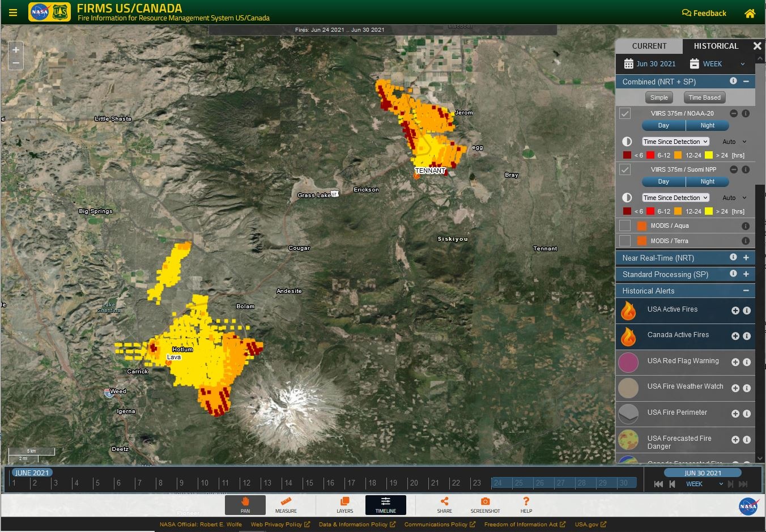Take a map screenshot with camera icon
This screenshot has height=532, width=766.
click(485, 505)
